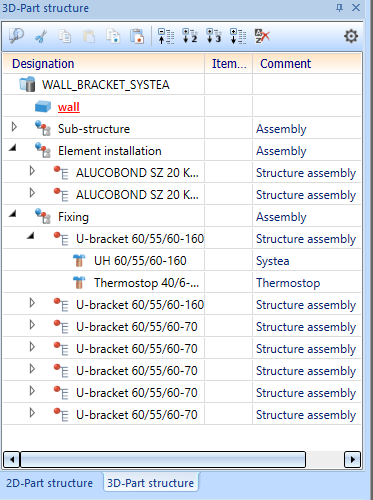Pin the 3D-Part structure panel

click(x=339, y=8)
